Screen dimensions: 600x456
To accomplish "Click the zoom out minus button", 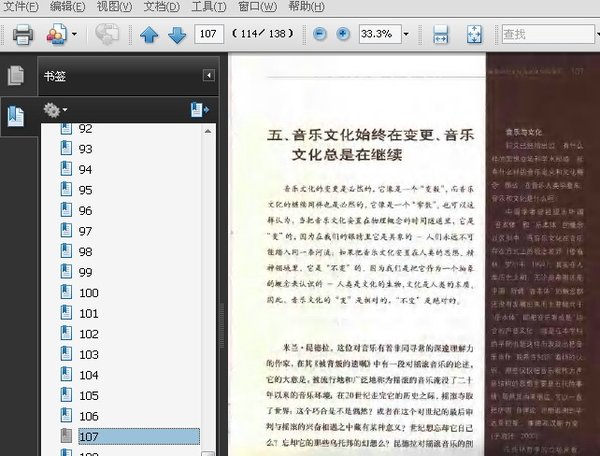I will click(320, 34).
